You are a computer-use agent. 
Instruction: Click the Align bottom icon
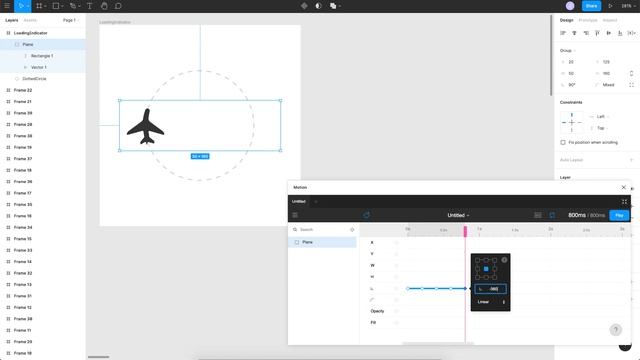[x=620, y=33]
